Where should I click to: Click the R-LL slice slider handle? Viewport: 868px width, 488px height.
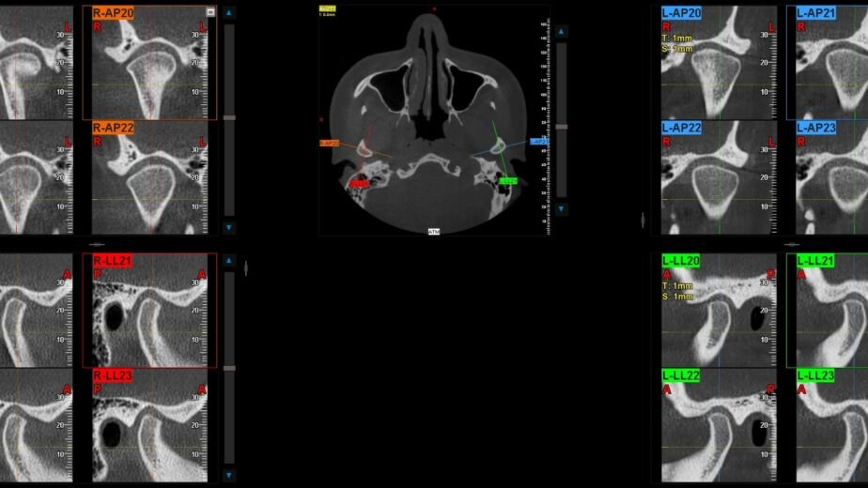click(x=229, y=367)
